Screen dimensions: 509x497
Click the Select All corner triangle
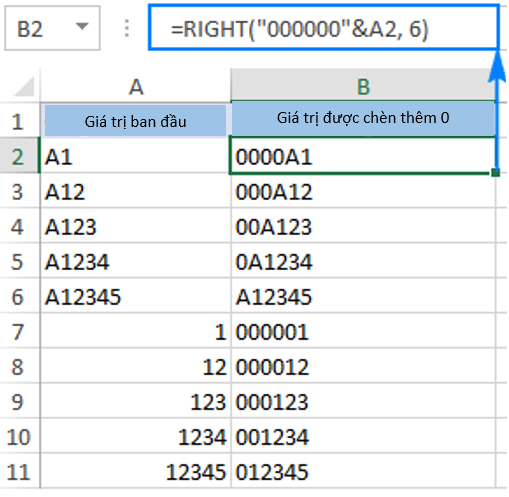tap(24, 86)
